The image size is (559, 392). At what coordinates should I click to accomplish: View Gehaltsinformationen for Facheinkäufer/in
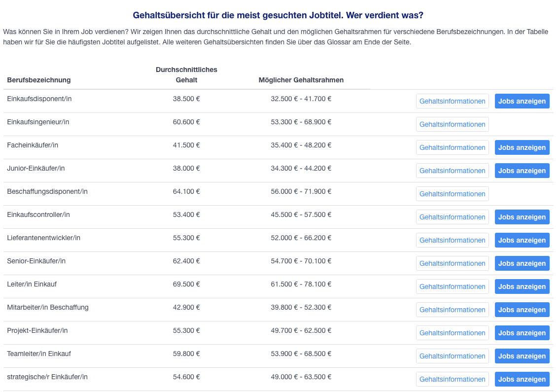pos(452,147)
